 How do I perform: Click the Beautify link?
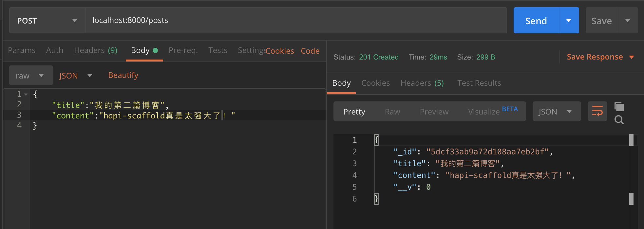123,75
